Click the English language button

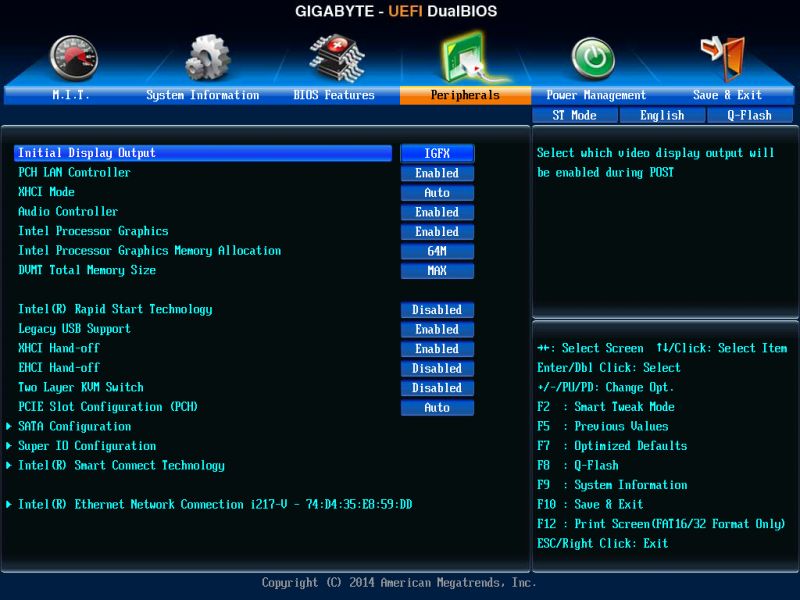(662, 115)
